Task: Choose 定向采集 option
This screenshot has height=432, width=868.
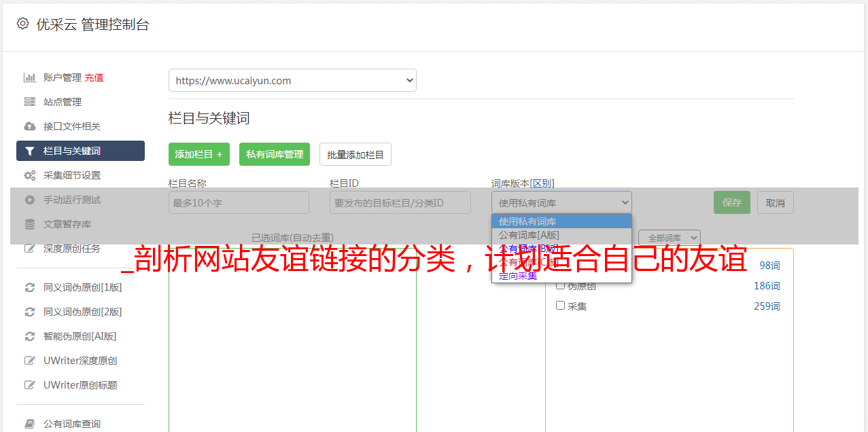Action: [561, 276]
